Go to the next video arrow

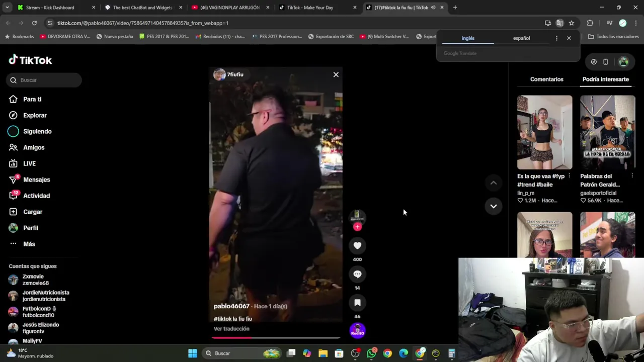point(494,206)
